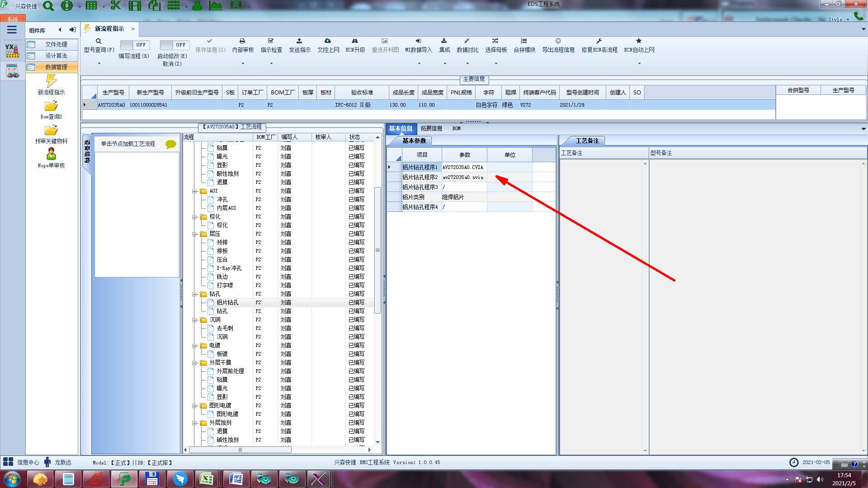Viewport: 868px width, 488px height.
Task: Switch to the 拓展信息 tab
Action: [x=431, y=128]
